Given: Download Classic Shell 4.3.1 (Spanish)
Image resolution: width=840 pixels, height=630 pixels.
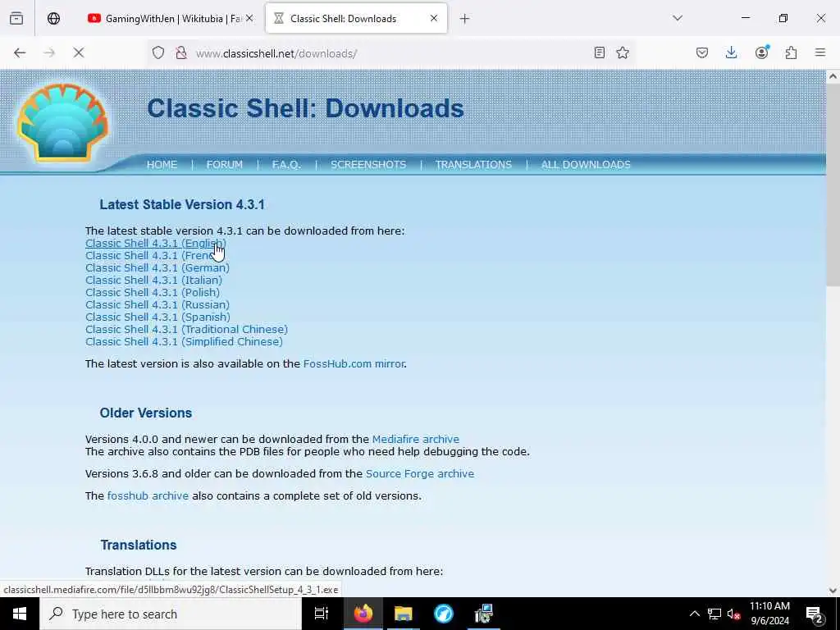Looking at the screenshot, I should [x=157, y=317].
